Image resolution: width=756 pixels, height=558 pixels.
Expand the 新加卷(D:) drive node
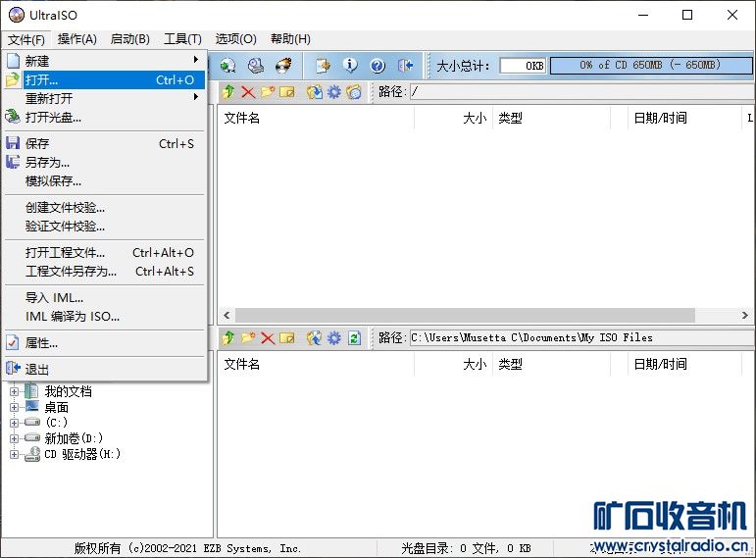14,438
